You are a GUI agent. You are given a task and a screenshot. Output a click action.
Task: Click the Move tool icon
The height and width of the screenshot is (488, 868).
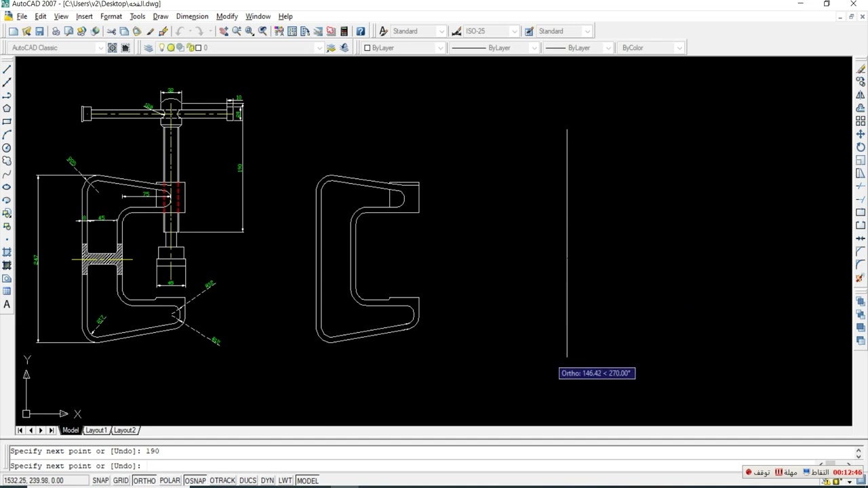[861, 134]
